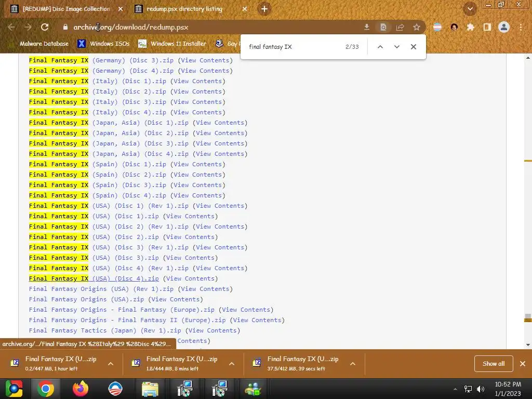This screenshot has height=399, width=532.
Task: Open Final Fantasy Origins - Final Fantasy II (Europe).zip
Action: point(127,320)
